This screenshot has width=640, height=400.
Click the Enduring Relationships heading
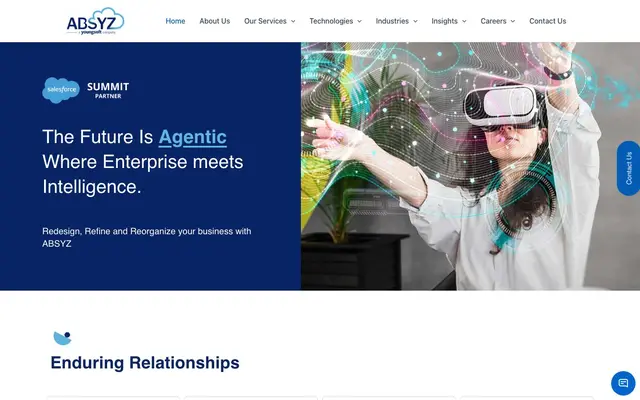click(x=145, y=363)
